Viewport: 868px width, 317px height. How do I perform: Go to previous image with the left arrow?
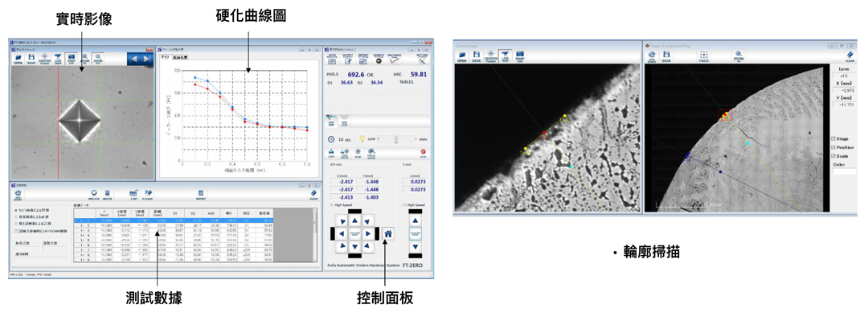tap(134, 59)
